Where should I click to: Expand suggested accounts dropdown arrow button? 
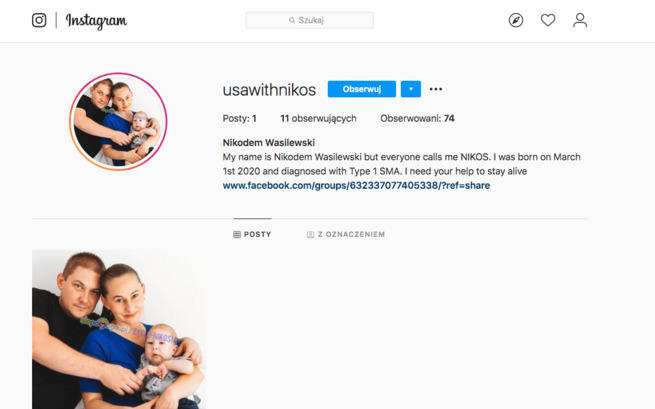pos(411,89)
